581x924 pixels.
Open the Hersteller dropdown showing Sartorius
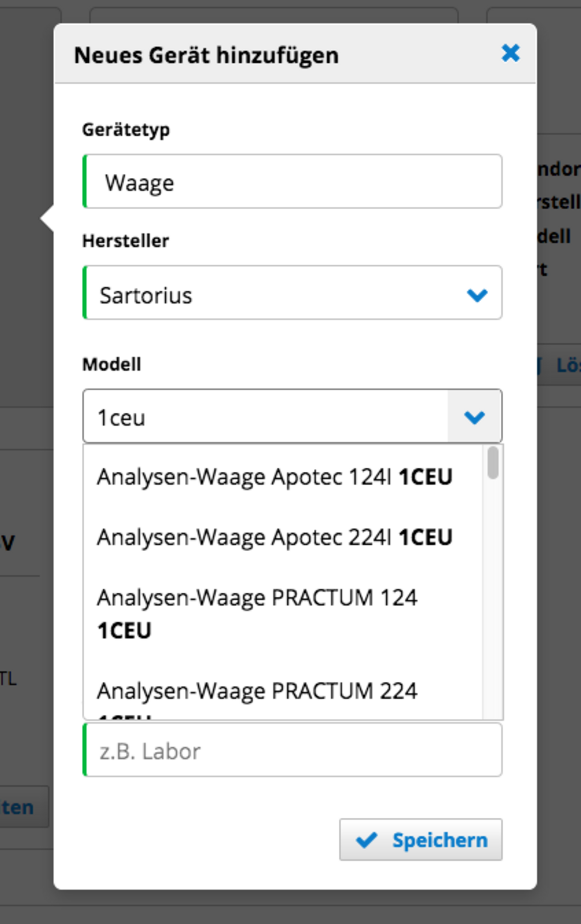[x=292, y=292]
